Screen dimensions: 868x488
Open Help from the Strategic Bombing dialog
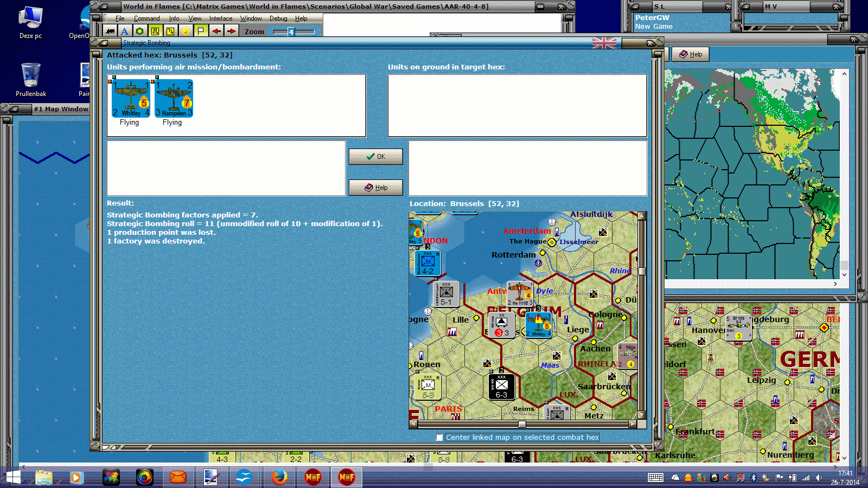point(375,187)
